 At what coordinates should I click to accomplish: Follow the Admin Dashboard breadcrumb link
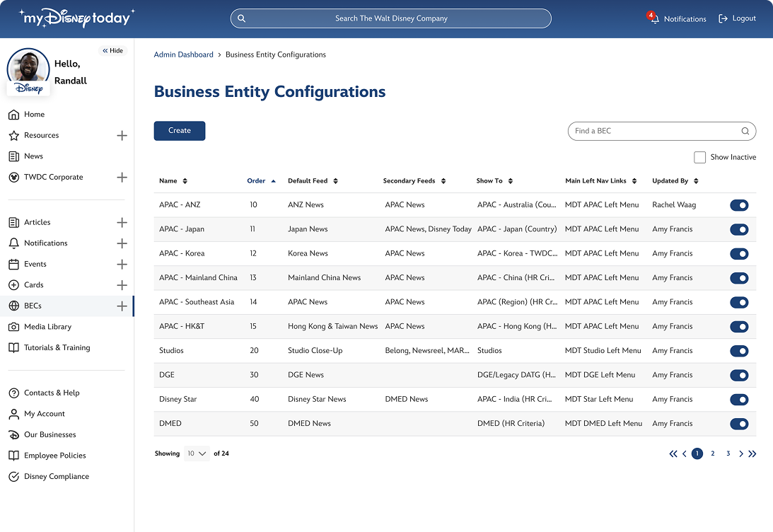click(183, 54)
